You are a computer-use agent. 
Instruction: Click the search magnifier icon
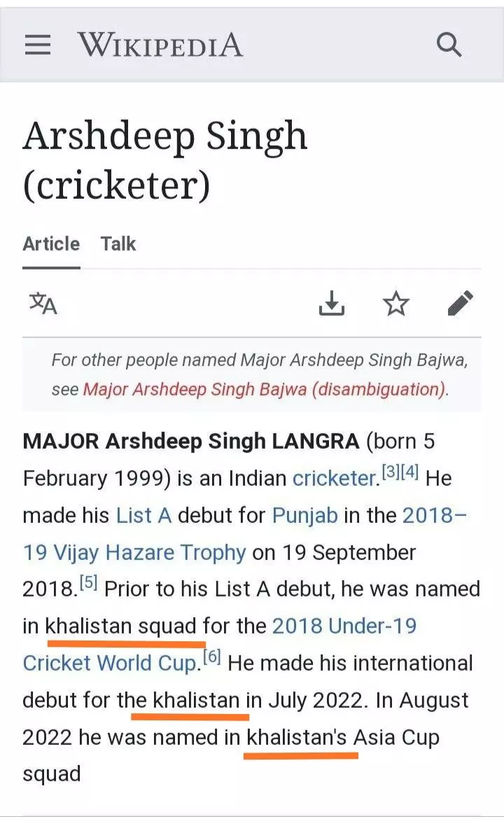(449, 46)
